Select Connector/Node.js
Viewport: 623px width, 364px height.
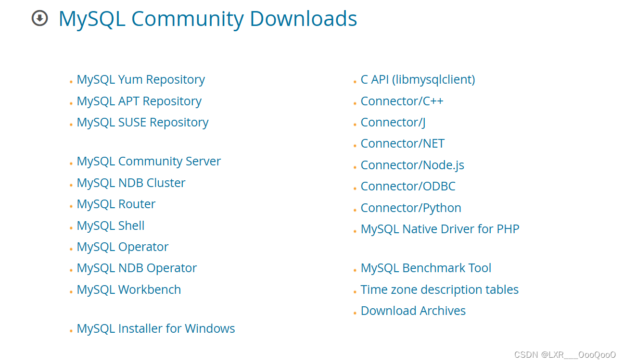(x=412, y=165)
